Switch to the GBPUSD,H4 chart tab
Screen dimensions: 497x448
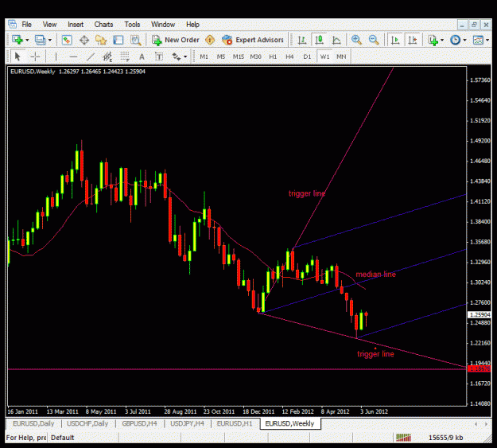139,423
